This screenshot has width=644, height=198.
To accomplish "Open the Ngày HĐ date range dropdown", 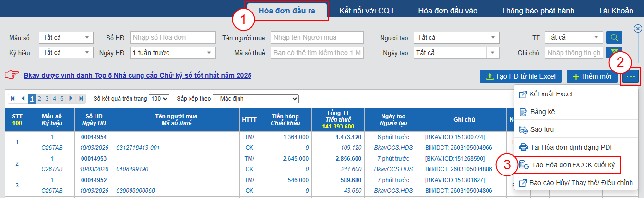I will [x=173, y=53].
